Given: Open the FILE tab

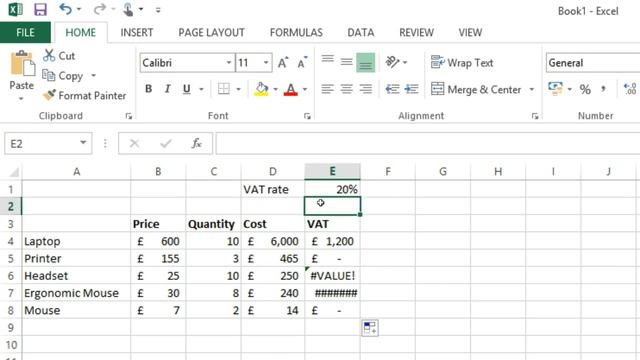Looking at the screenshot, I should [25, 33].
